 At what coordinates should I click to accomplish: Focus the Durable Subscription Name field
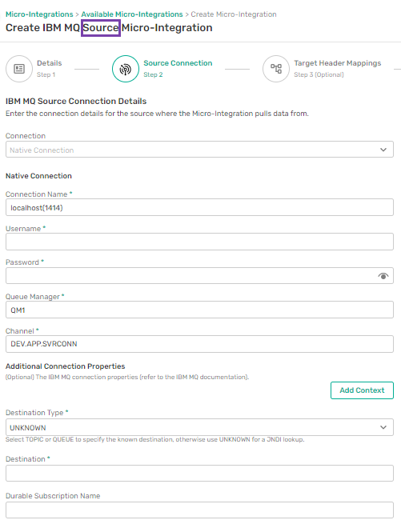(199, 510)
